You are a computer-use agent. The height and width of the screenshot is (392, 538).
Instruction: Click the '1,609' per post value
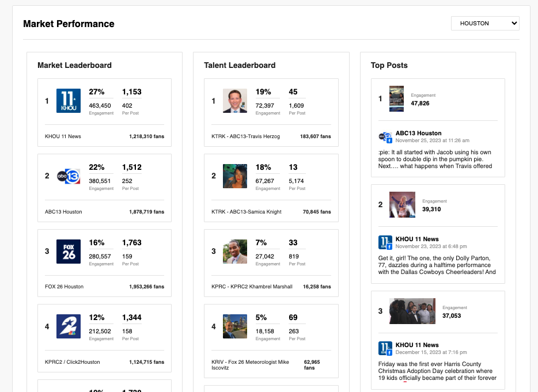coord(297,106)
